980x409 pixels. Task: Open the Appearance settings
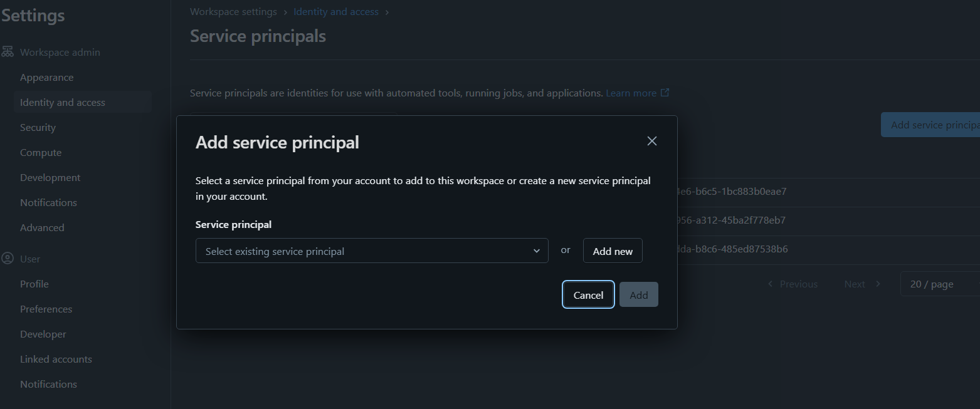click(x=46, y=78)
